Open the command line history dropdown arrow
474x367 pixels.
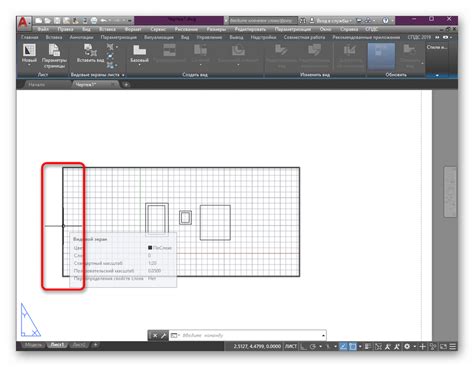click(323, 335)
